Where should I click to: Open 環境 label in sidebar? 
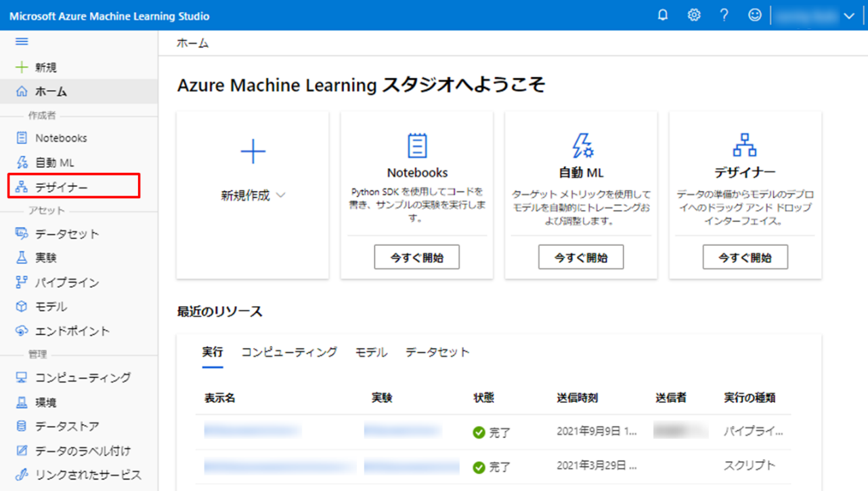point(46,402)
